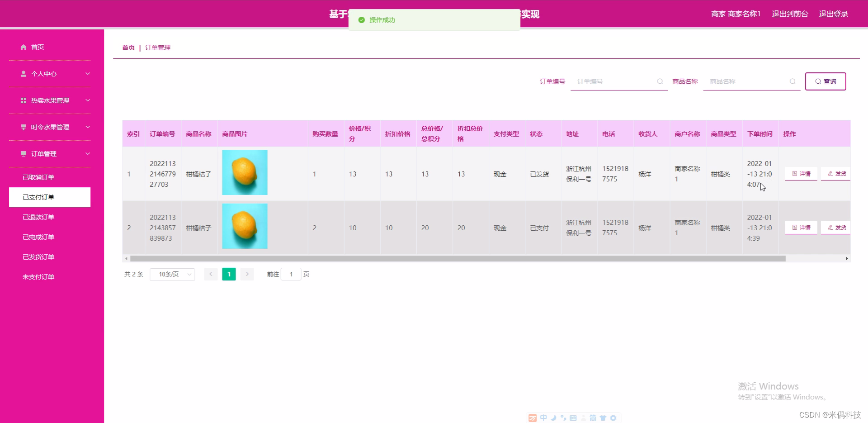Image resolution: width=868 pixels, height=423 pixels.
Task: Click the soft keyboard icon on the IME toolbar
Action: [573, 418]
